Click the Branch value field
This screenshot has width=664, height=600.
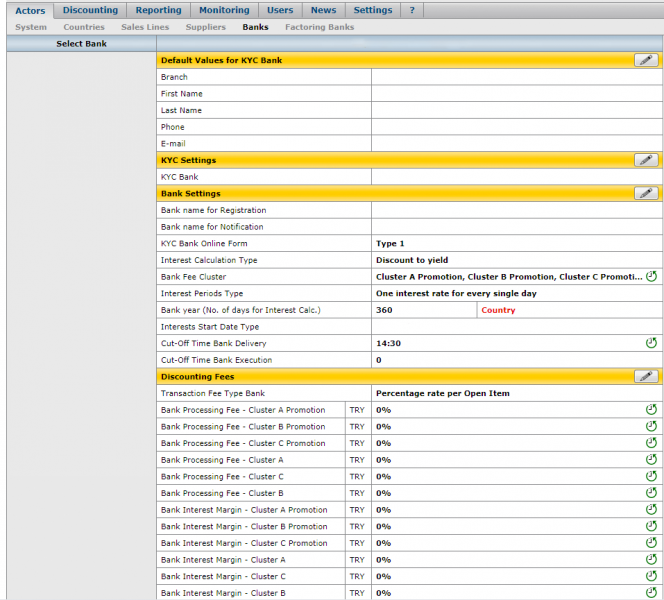(x=517, y=77)
